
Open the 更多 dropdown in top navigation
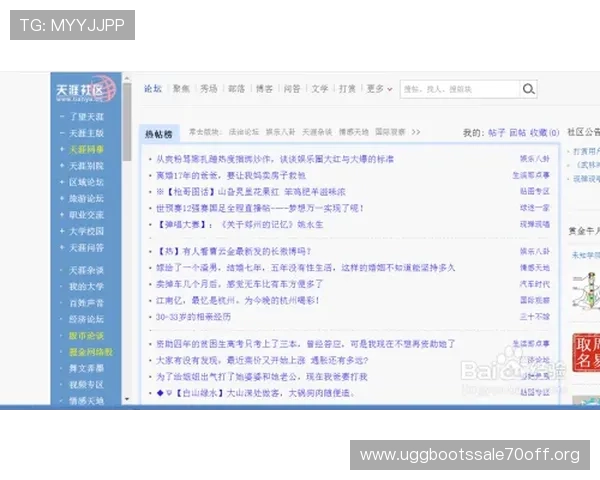(x=379, y=89)
